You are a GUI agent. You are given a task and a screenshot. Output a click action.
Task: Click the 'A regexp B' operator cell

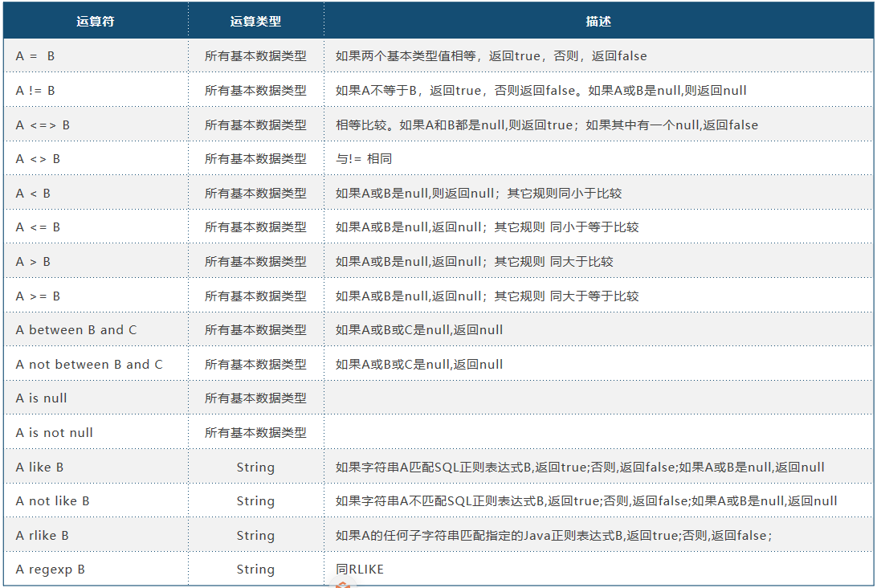[x=50, y=570]
